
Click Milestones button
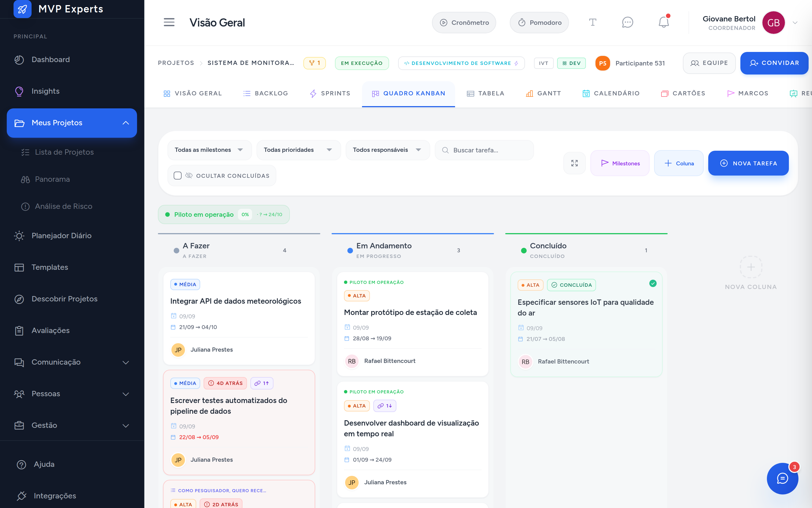coord(620,163)
